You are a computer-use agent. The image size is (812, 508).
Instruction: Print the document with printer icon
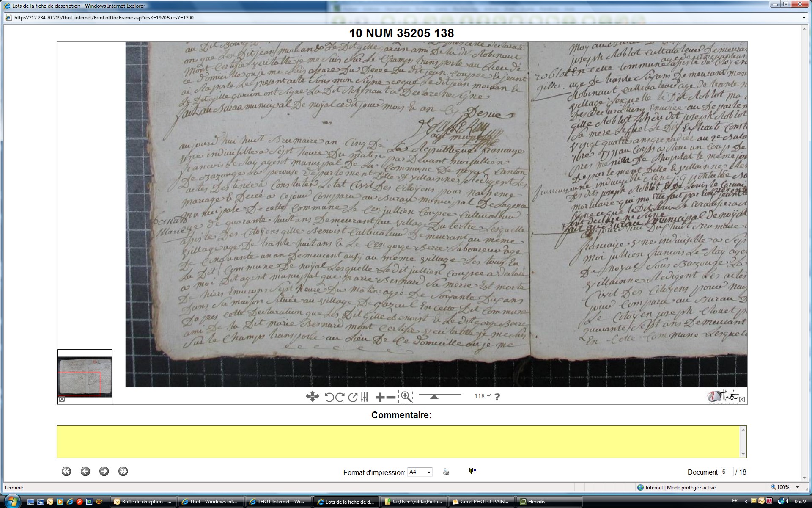point(446,472)
